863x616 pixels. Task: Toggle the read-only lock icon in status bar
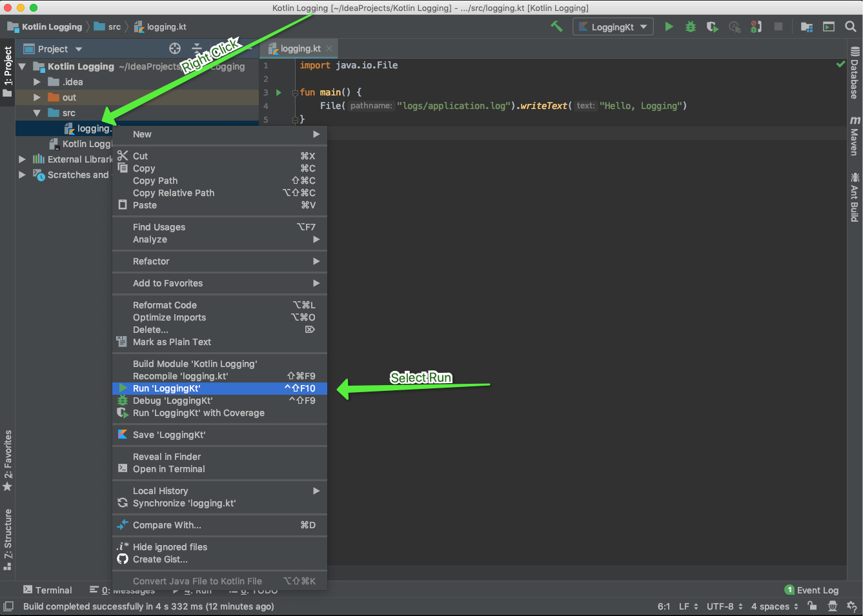click(x=812, y=606)
